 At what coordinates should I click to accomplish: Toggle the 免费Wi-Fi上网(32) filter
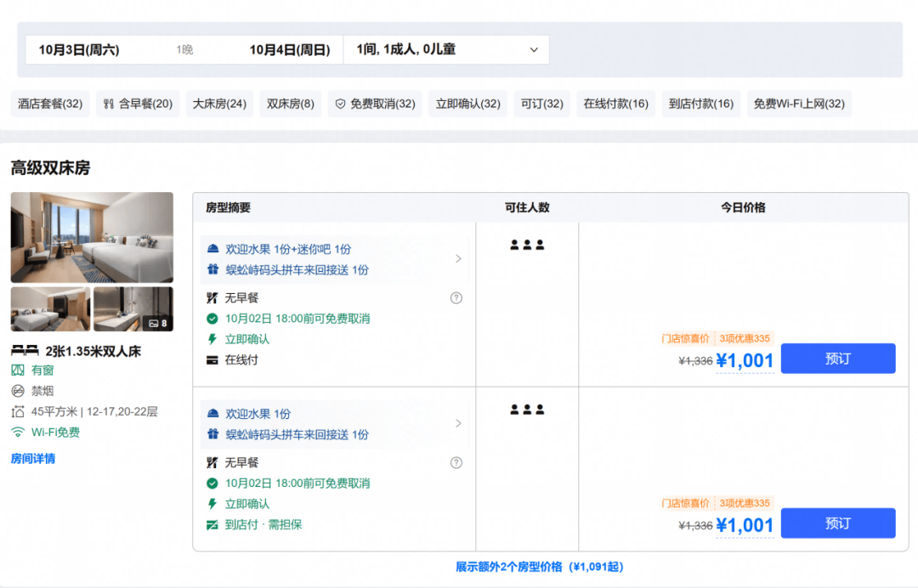click(x=799, y=104)
